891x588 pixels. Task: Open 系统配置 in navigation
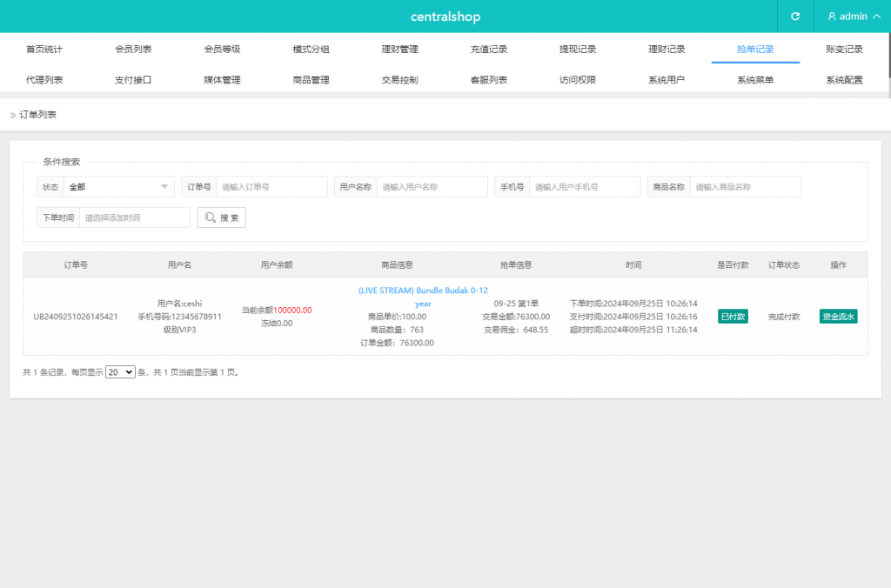[843, 80]
